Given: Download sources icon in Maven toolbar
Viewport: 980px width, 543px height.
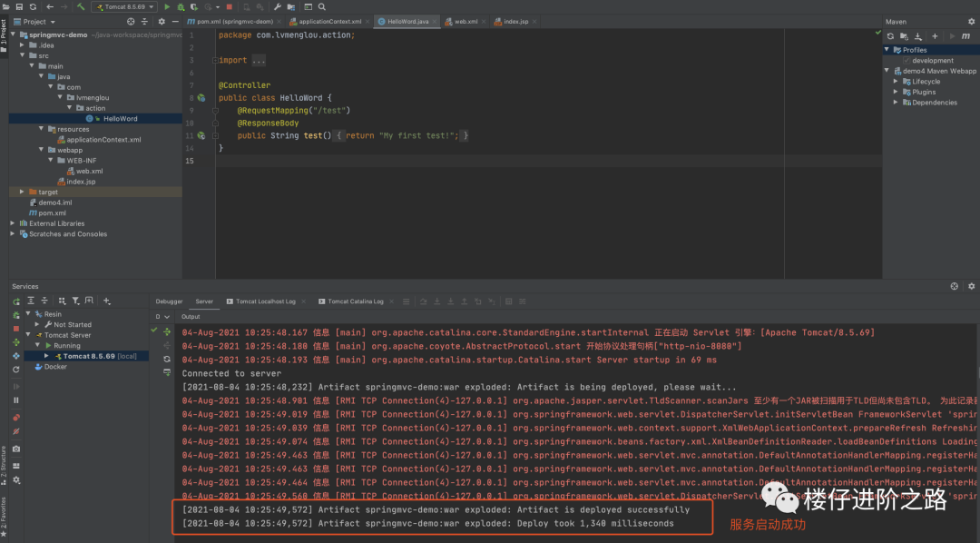Looking at the screenshot, I should (918, 36).
